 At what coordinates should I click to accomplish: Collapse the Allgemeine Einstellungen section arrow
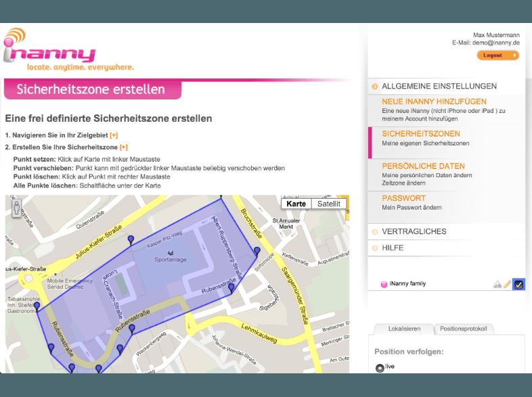[374, 87]
